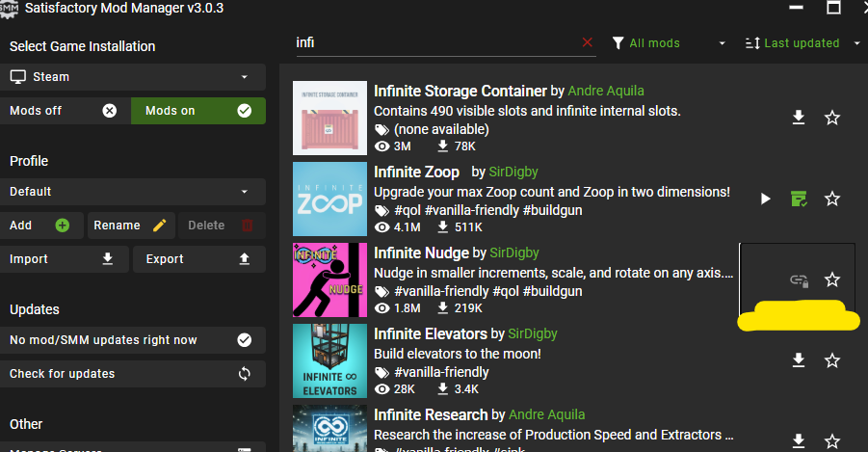Check for updates
The image size is (868, 452).
133,374
